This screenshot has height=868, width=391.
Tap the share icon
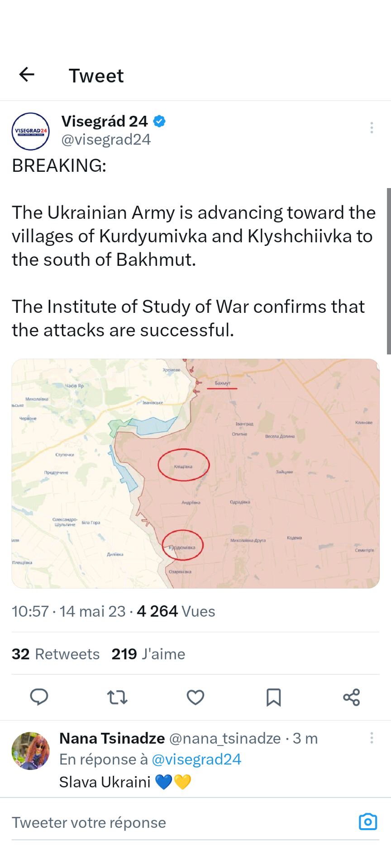point(352,697)
